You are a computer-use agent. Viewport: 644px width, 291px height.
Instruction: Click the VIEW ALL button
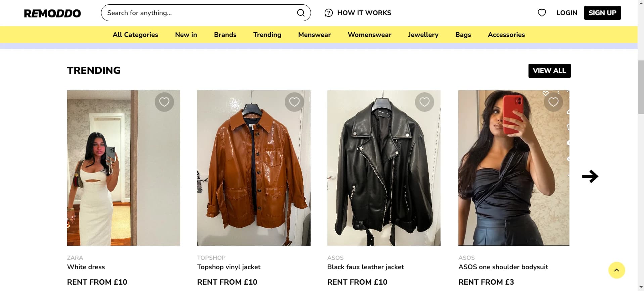click(x=549, y=71)
